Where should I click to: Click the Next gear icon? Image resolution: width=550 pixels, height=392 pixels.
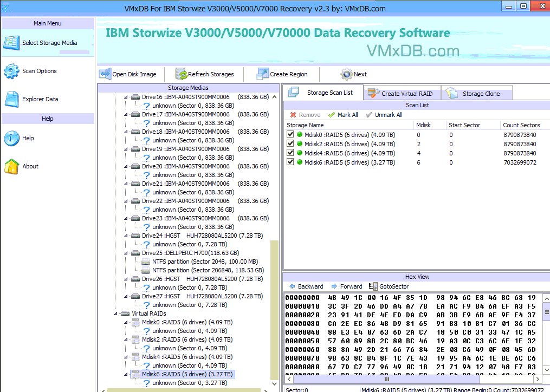click(x=347, y=74)
